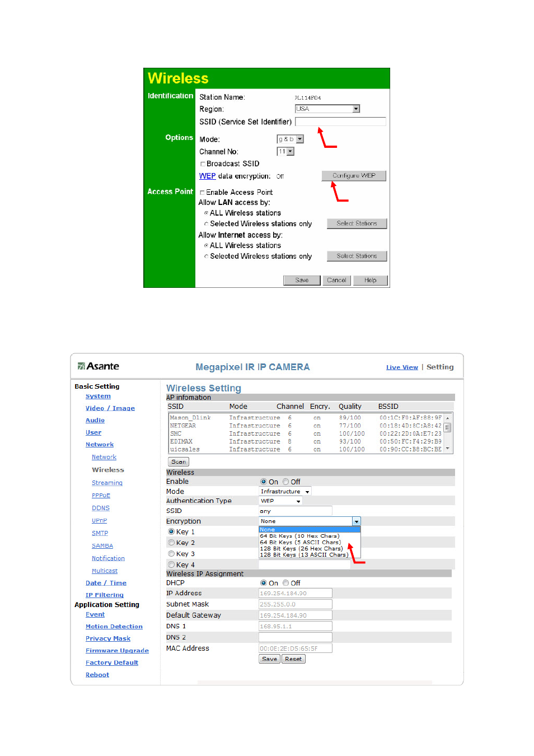The image size is (534, 756).
Task: Open the Streaming sub-menu link
Action: tap(107, 483)
